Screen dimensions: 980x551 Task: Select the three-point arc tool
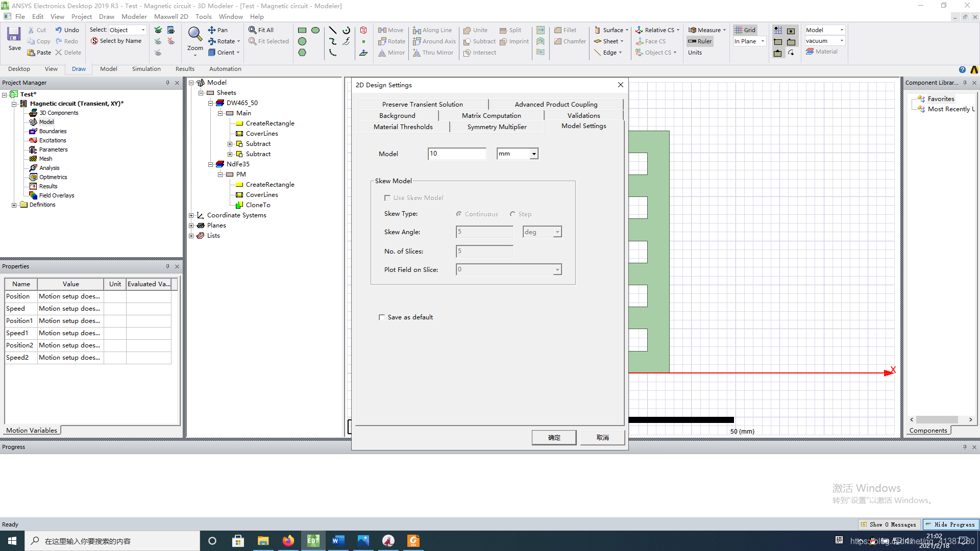(333, 53)
